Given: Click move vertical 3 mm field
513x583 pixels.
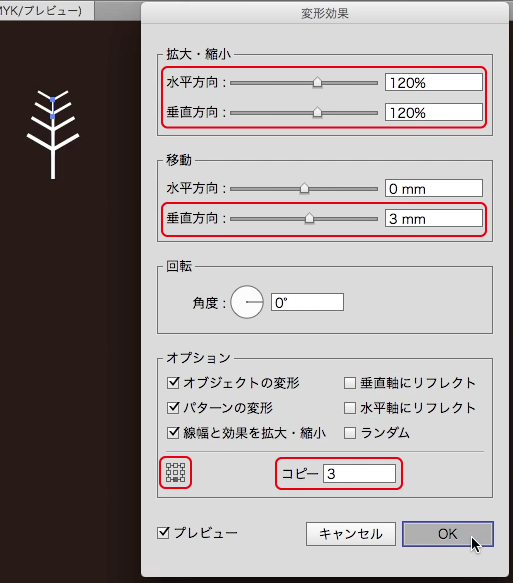Looking at the screenshot, I should [434, 219].
